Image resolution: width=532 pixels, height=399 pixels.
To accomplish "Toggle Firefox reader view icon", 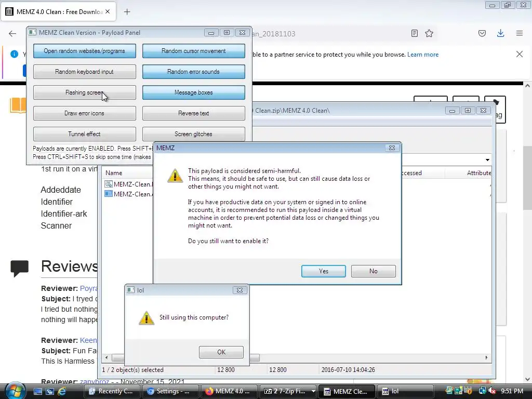I will [x=414, y=33].
